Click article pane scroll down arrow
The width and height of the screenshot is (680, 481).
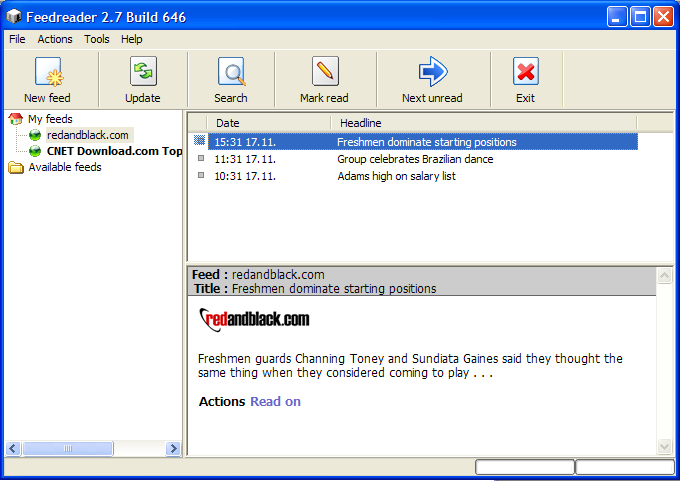[x=664, y=446]
